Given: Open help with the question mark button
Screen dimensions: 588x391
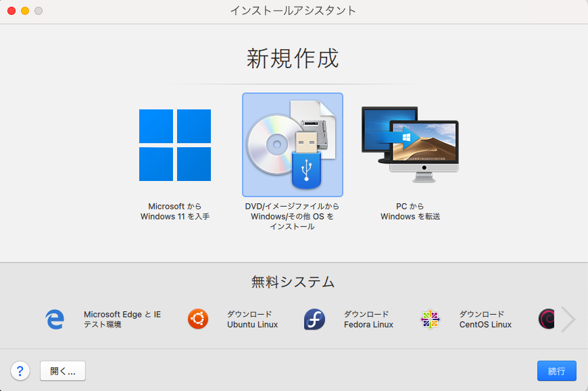Looking at the screenshot, I should 20,371.
